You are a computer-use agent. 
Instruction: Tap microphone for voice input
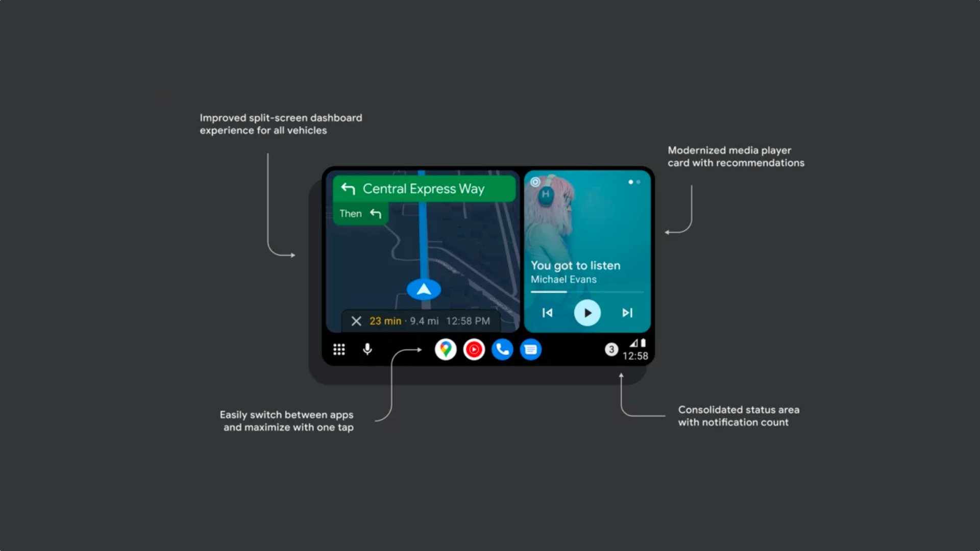click(x=367, y=348)
